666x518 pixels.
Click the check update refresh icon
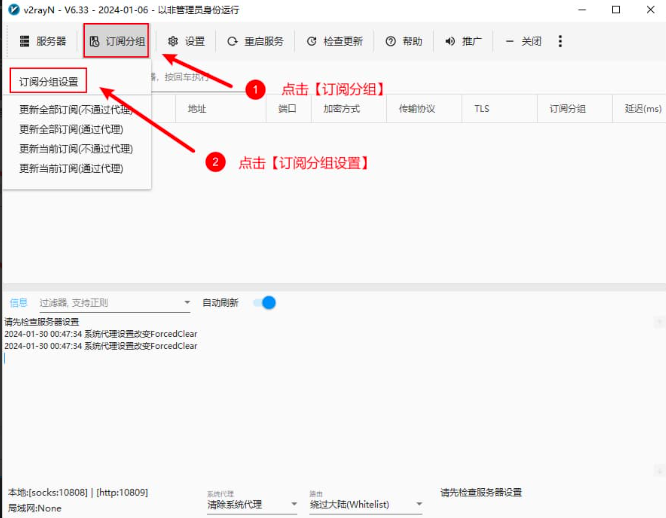311,41
